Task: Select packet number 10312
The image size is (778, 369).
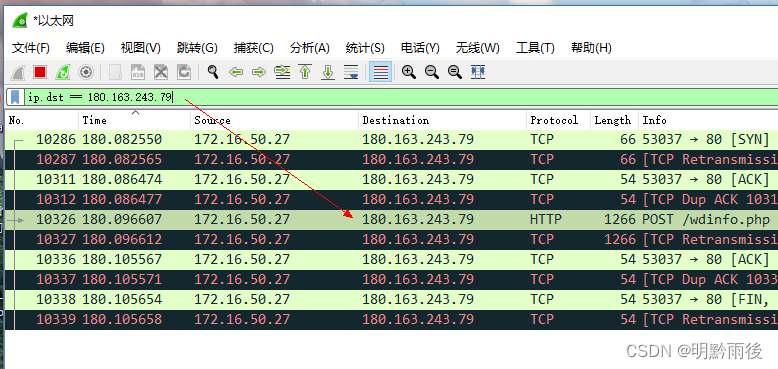Action: [391, 199]
